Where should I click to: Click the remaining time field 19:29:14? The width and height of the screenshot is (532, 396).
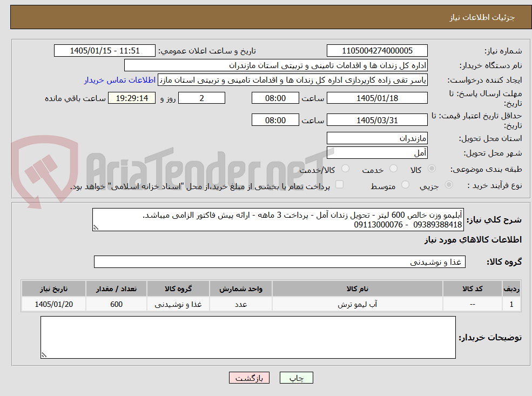pyautogui.click(x=132, y=98)
